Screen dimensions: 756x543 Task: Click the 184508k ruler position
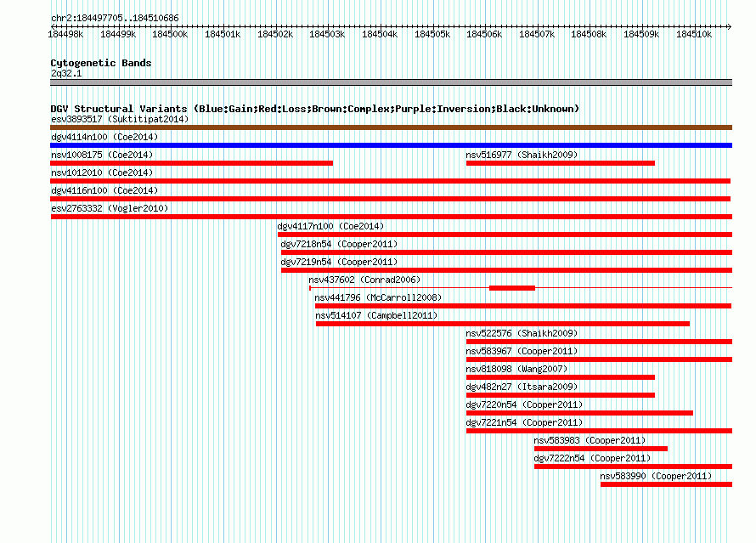coord(589,34)
